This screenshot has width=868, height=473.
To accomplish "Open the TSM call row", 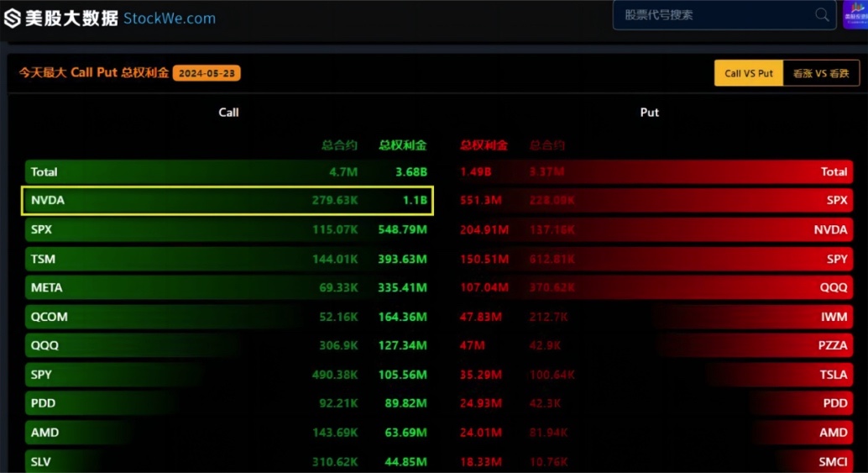I will (227, 259).
